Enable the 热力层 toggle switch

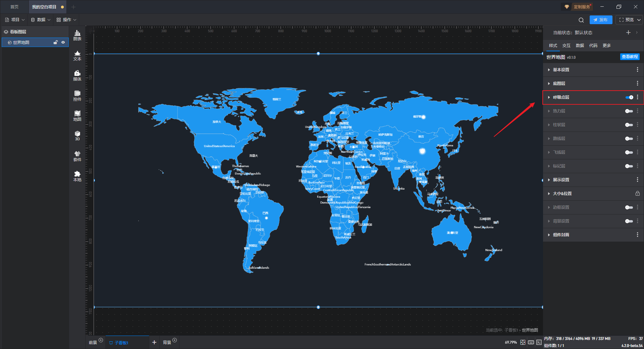click(629, 111)
